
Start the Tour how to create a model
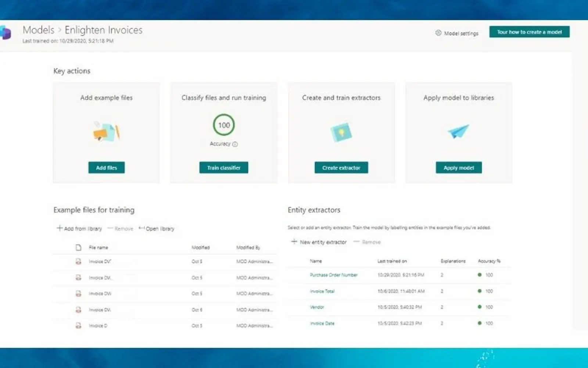(529, 32)
